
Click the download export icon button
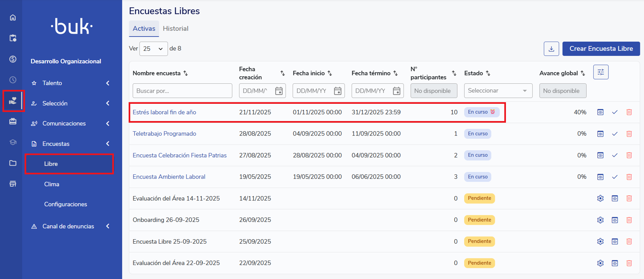[551, 49]
